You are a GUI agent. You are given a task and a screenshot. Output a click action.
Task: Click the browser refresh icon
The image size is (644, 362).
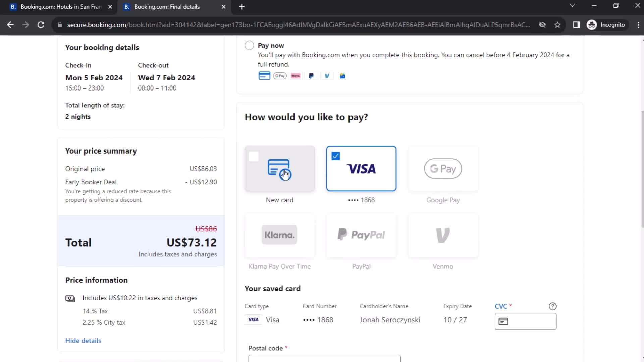pos(40,25)
